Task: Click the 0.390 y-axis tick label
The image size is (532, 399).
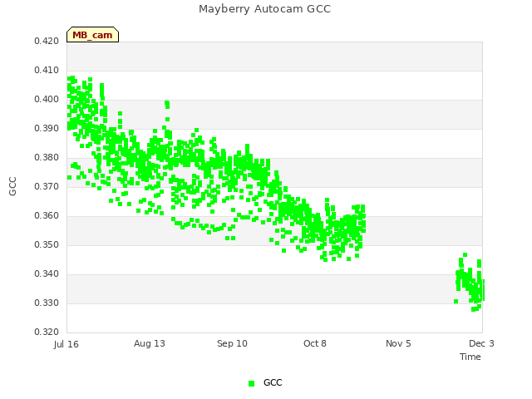Action: (x=47, y=129)
